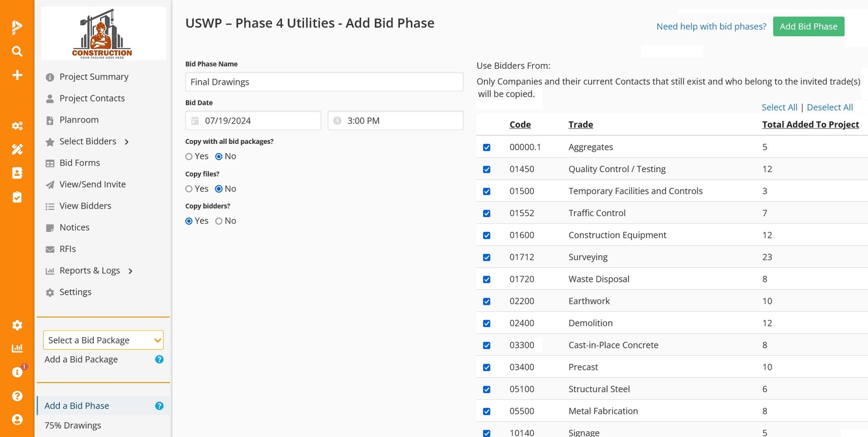Uncheck Cast-in-Place Concrete checkbox
868x437 pixels.
click(487, 346)
